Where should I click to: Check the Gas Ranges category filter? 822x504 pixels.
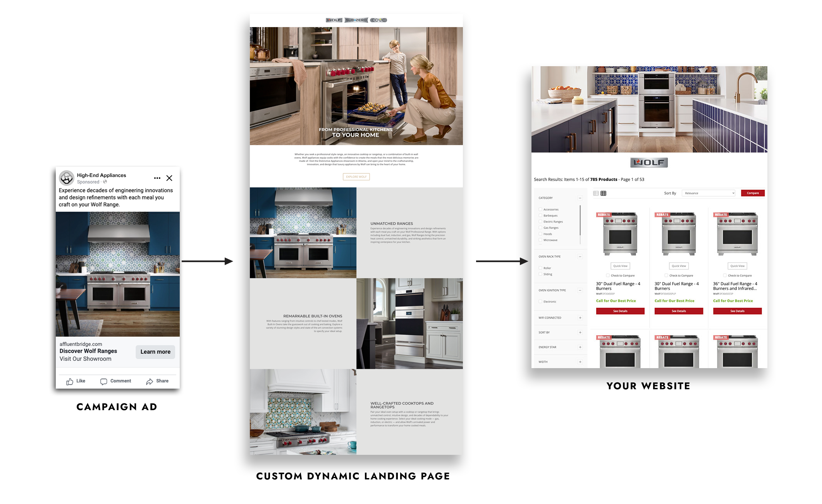540,228
